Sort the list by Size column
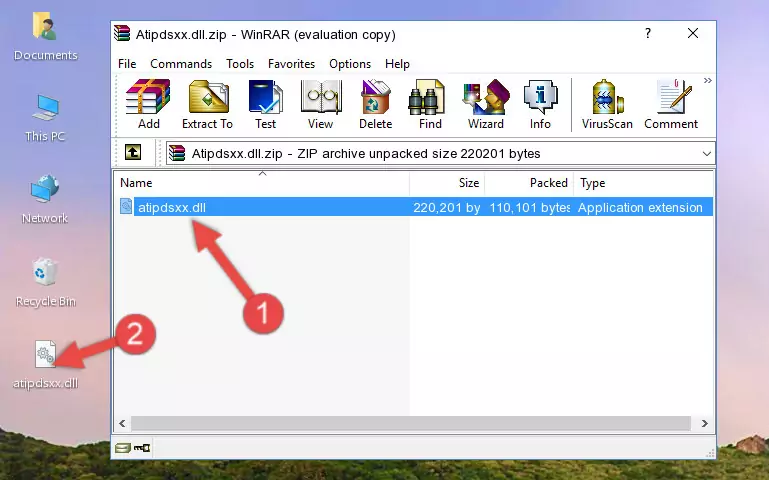The width and height of the screenshot is (769, 480). 447,183
